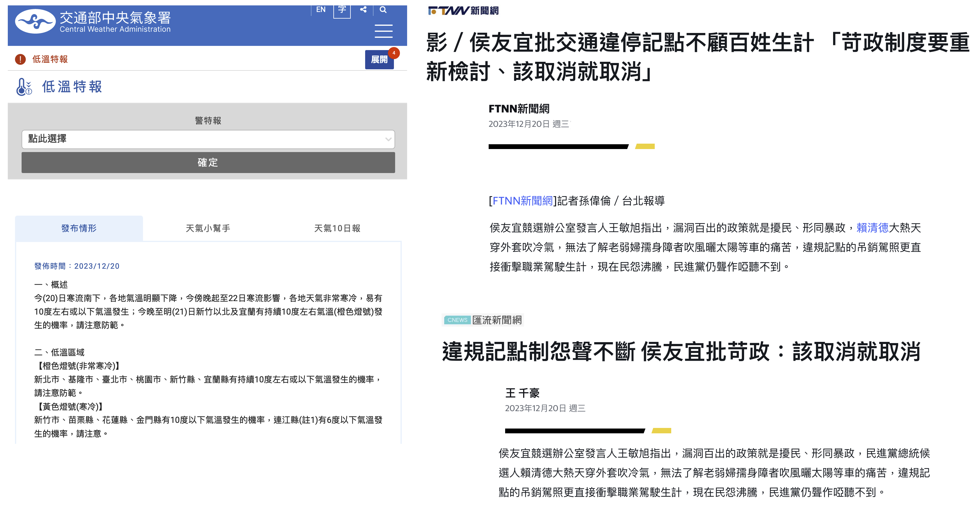The height and width of the screenshot is (511, 980).
Task: Open the 點此選擇 warning dropdown
Action: pos(208,139)
